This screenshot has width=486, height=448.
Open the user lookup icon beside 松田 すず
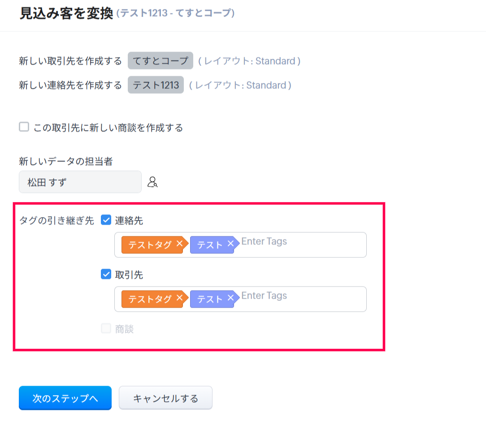tap(152, 182)
